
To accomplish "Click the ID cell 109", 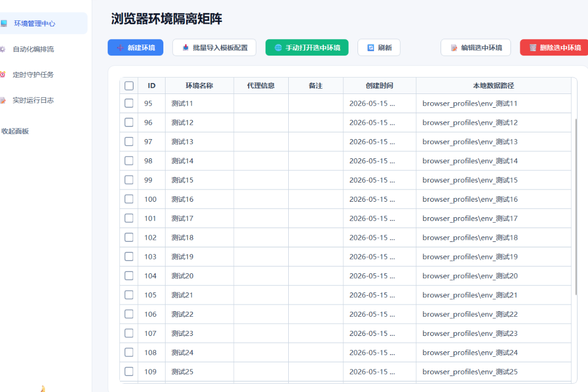I will coord(151,372).
